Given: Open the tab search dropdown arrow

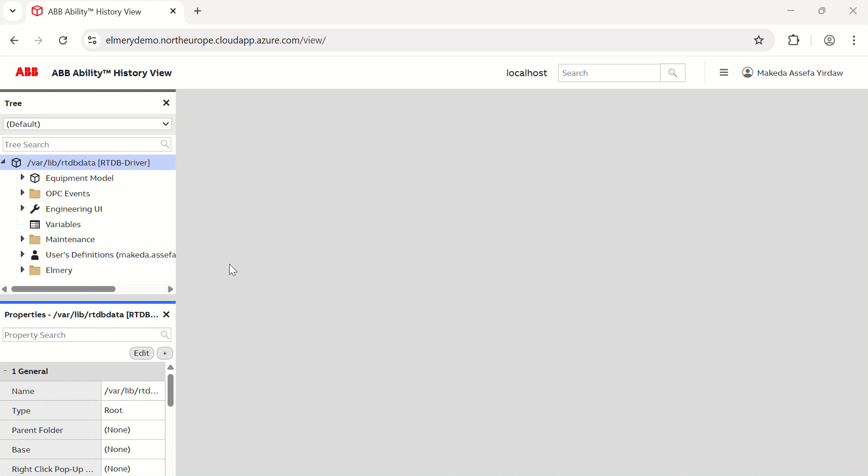Looking at the screenshot, I should point(13,11).
